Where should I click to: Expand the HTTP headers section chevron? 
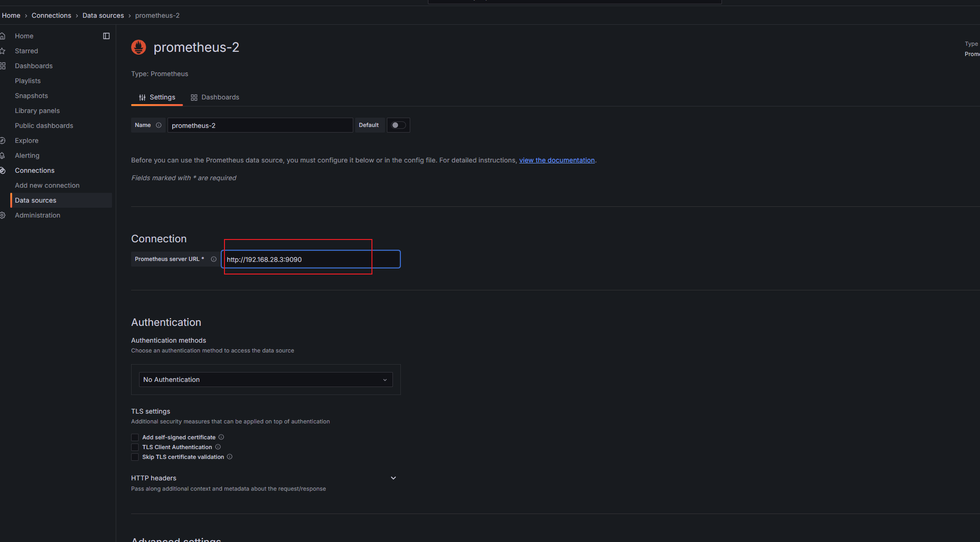[393, 478]
